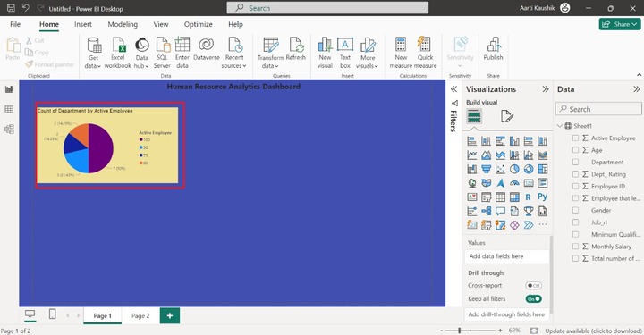Viewport: 644px width, 335px height.
Task: Select the Pie chart visualization
Action: (x=514, y=169)
